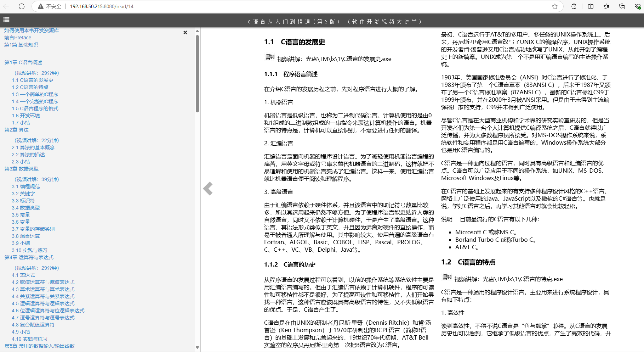Click the contents panel scrollbar thumb

pyautogui.click(x=197, y=73)
